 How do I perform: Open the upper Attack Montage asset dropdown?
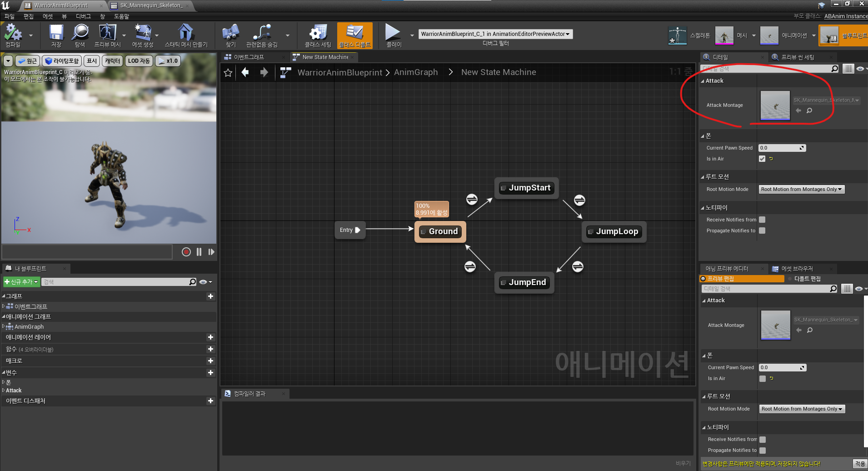826,100
